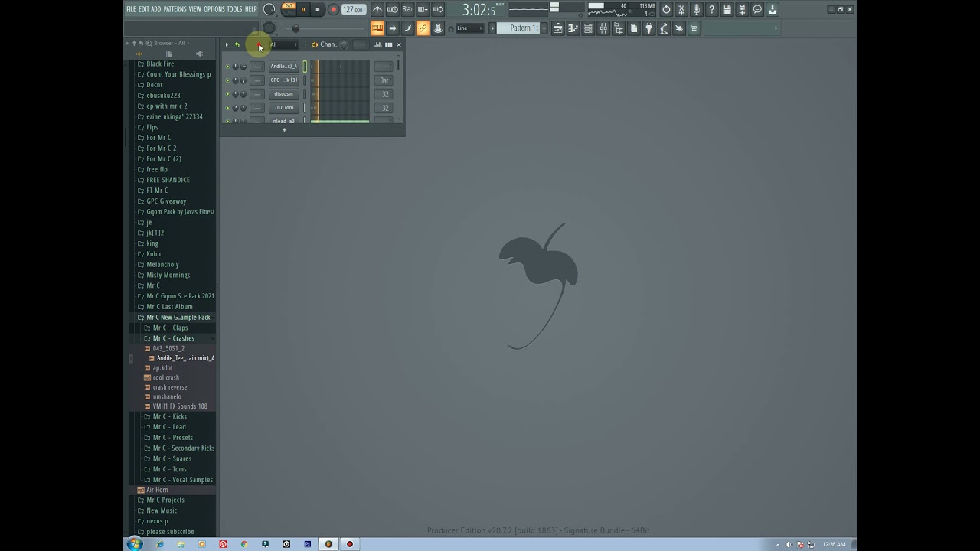Click the save project floppy icon
Image resolution: width=980 pixels, height=551 pixels.
tap(727, 9)
